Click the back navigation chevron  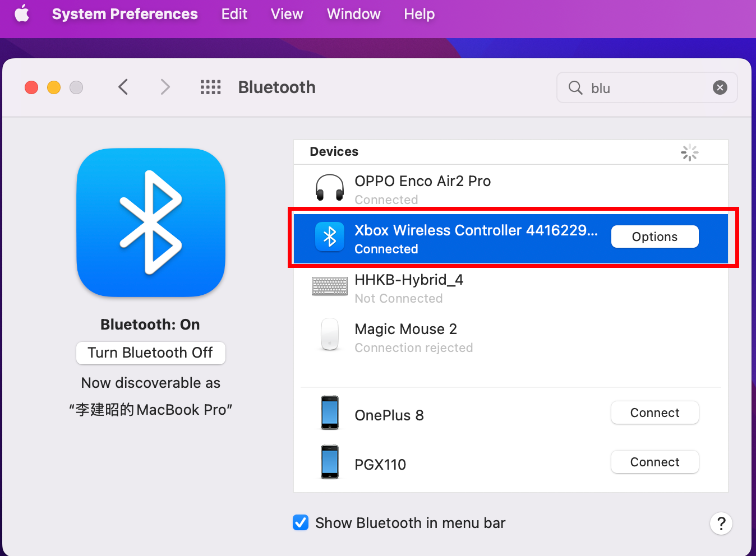[x=123, y=87]
